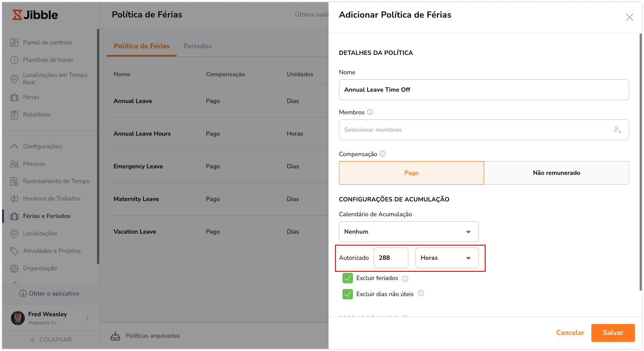Click the Organização gear icon
Screen dimensions: 644x351
(x=14, y=268)
